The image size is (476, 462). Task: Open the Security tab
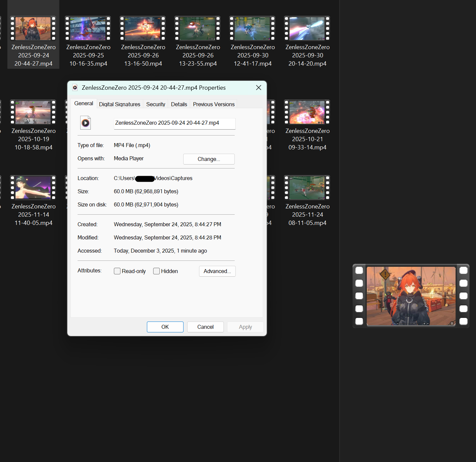(x=156, y=104)
